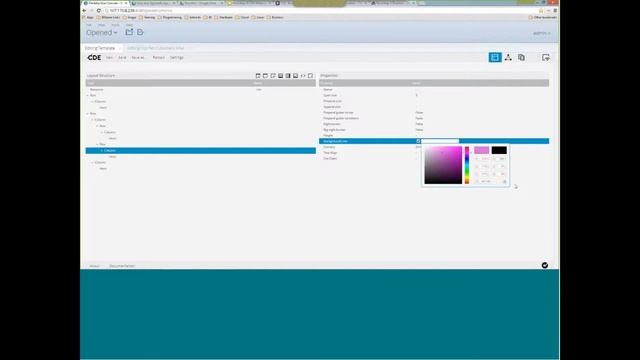Click the Preview dashboard icon
This screenshot has width=640, height=360.
pyautogui.click(x=546, y=58)
